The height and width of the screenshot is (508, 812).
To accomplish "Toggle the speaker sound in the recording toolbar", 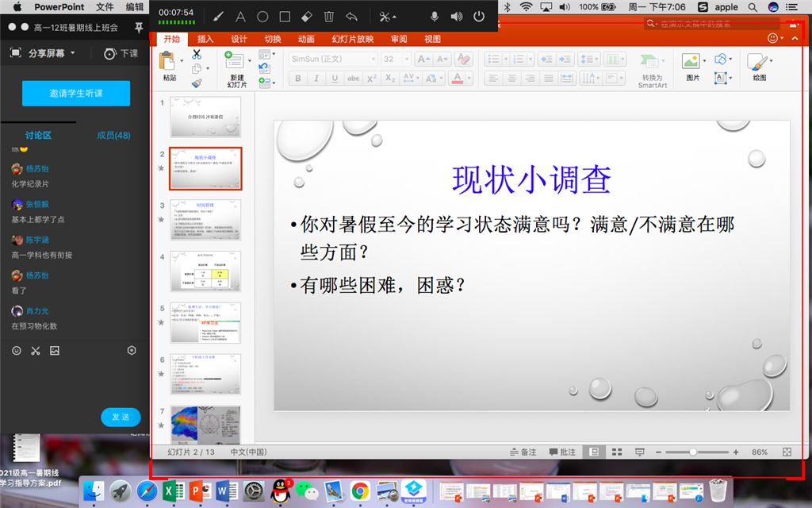I will click(457, 17).
